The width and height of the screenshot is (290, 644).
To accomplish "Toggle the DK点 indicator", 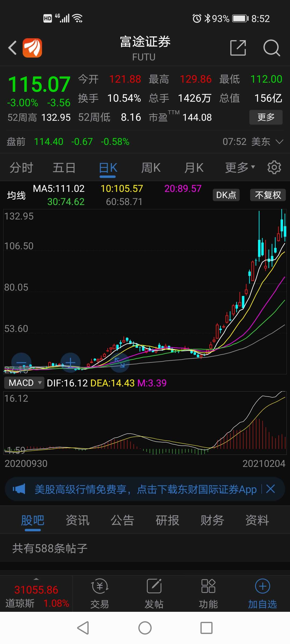I will click(226, 195).
